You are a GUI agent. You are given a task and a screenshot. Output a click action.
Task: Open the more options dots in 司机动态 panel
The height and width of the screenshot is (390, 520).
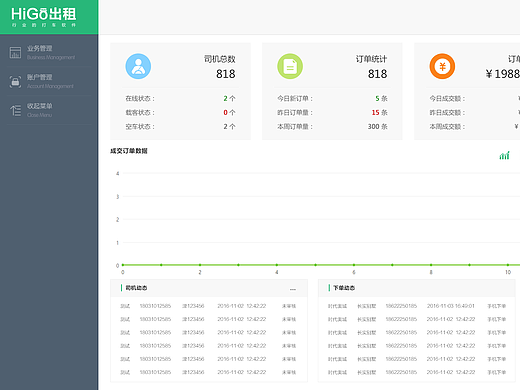pos(293,289)
